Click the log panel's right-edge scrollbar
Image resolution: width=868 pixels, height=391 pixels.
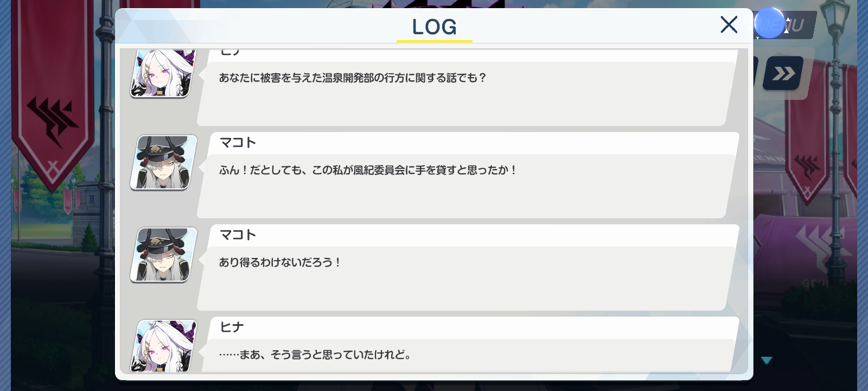[744, 211]
